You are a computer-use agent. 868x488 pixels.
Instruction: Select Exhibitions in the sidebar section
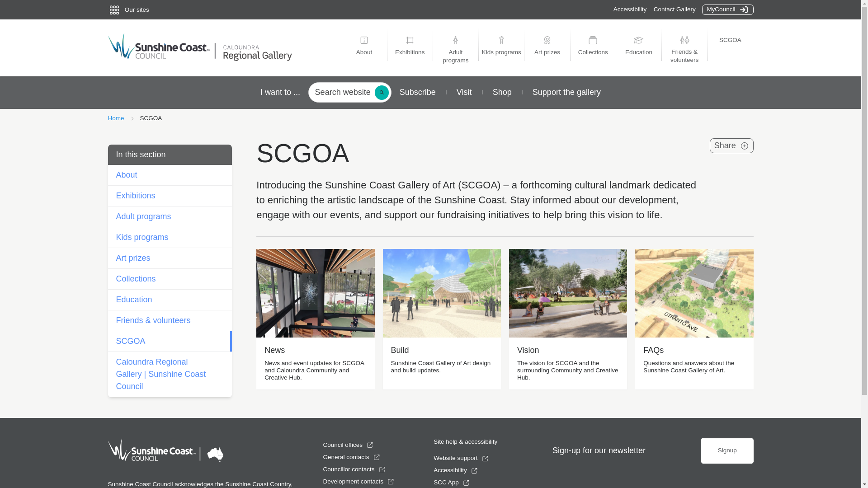coord(170,196)
